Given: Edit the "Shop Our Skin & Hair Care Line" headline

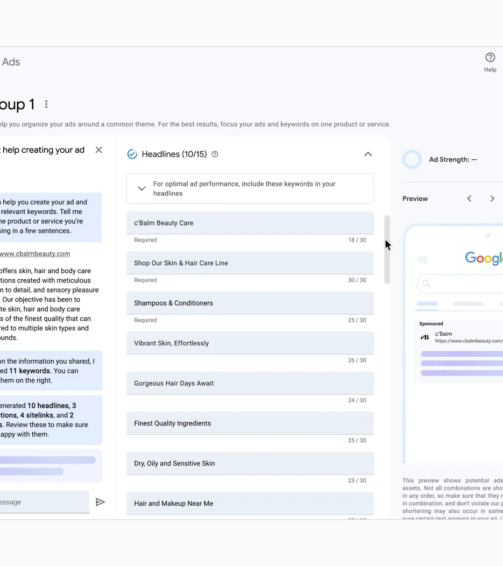Looking at the screenshot, I should [250, 263].
